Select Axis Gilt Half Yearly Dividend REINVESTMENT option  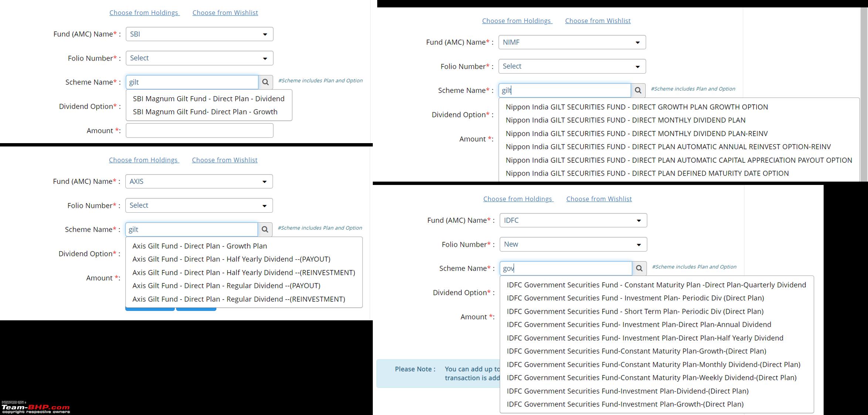click(244, 272)
